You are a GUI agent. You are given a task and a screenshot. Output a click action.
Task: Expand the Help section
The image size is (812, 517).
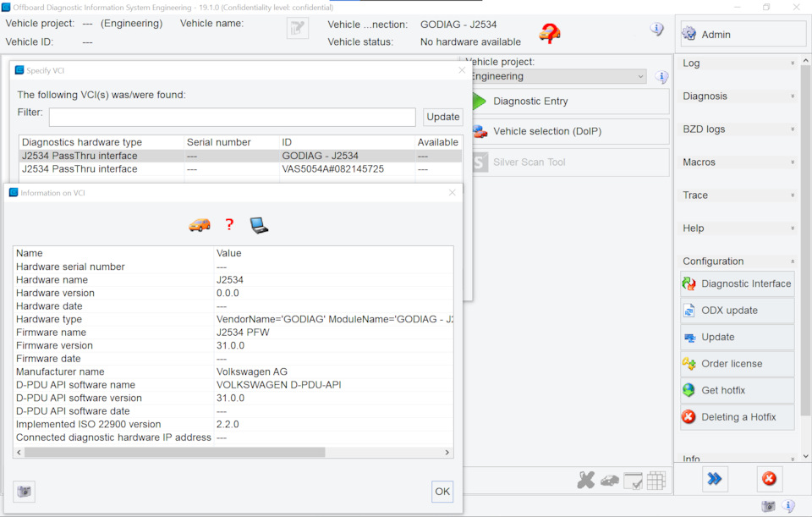pyautogui.click(x=792, y=228)
